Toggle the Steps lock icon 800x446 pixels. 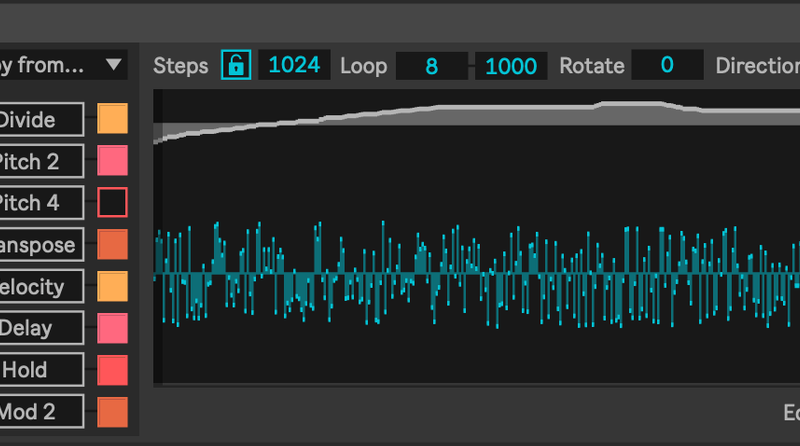click(x=235, y=66)
